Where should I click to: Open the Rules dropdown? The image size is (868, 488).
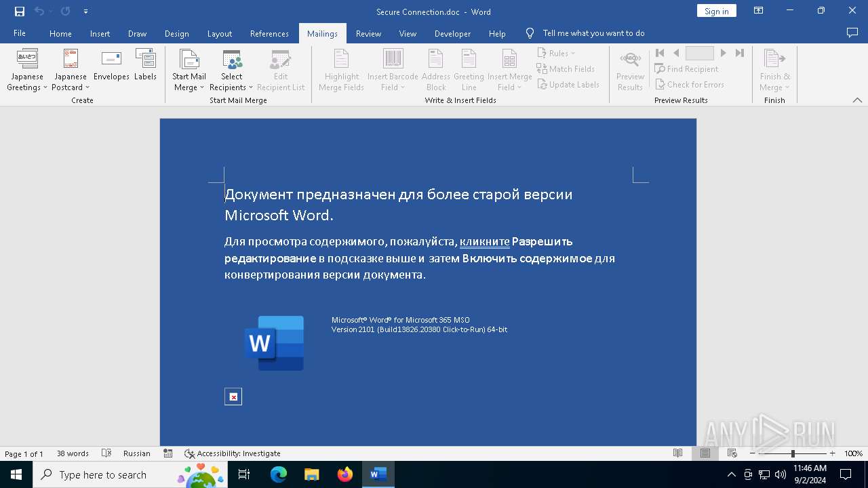pos(556,53)
